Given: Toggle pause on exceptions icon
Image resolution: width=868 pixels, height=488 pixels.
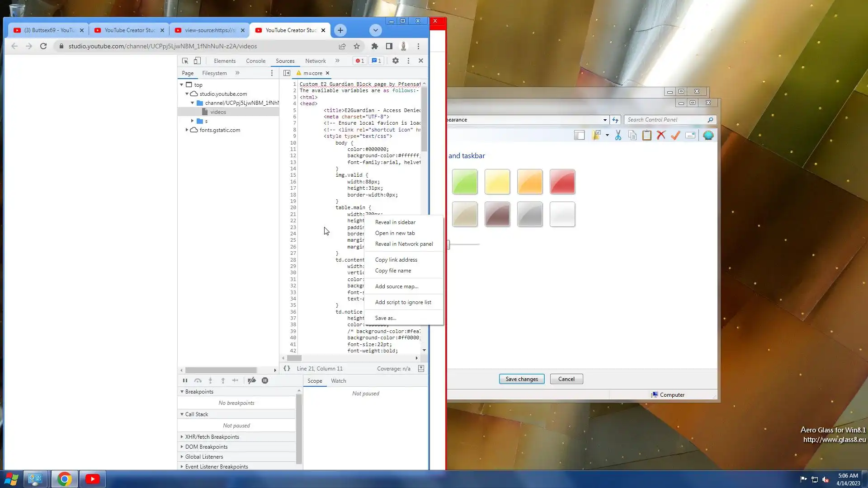Looking at the screenshot, I should pos(265,380).
